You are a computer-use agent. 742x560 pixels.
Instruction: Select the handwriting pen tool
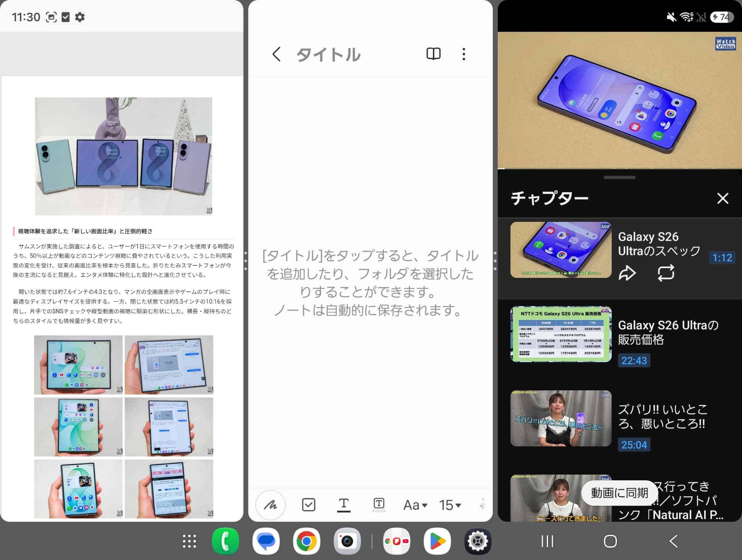point(271,504)
